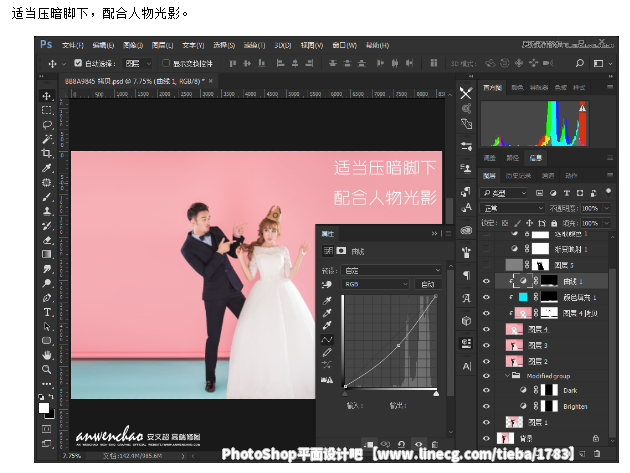Viewport: 630px width, 473px height.
Task: Select the Horizontal Type tool
Action: (x=47, y=312)
